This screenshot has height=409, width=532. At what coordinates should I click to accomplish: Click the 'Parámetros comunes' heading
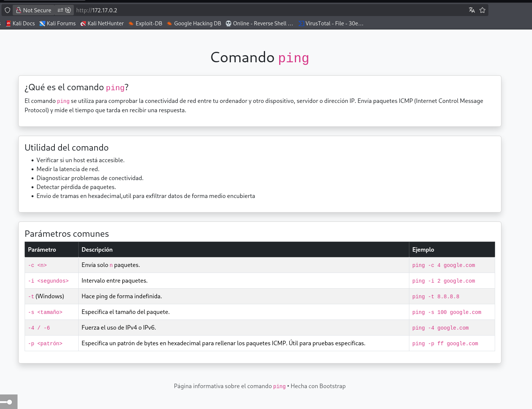click(67, 234)
